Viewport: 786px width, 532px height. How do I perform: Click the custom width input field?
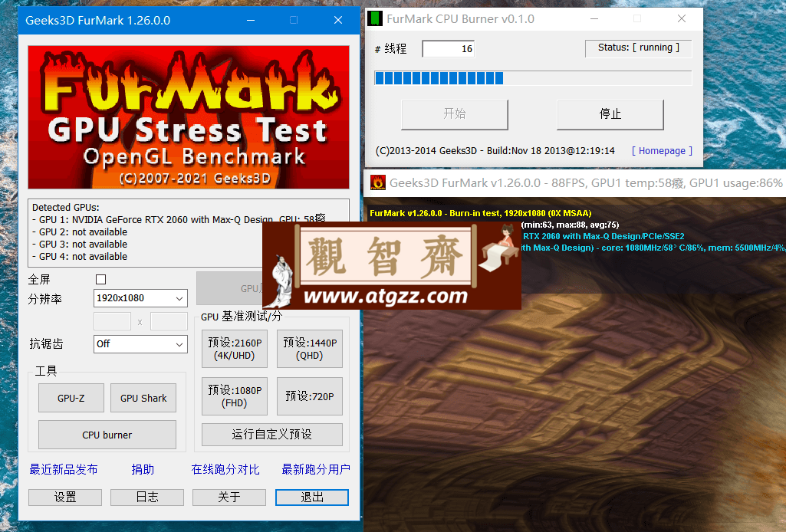(x=112, y=322)
